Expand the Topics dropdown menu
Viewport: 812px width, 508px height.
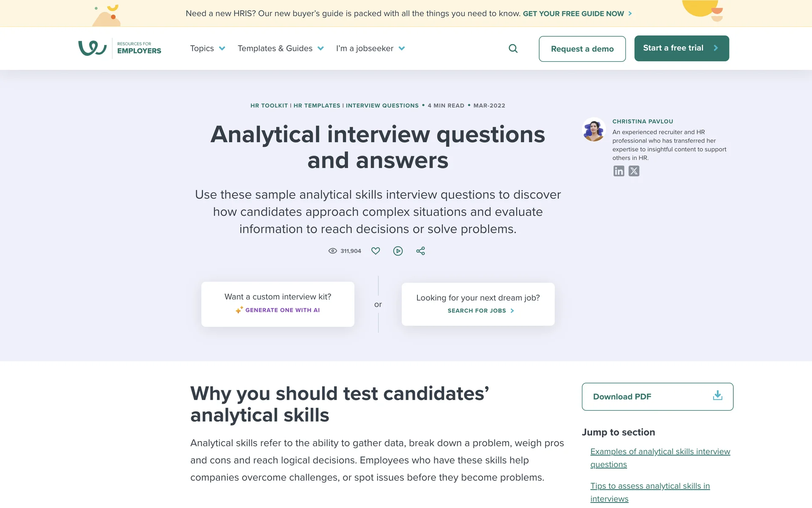[x=208, y=49]
